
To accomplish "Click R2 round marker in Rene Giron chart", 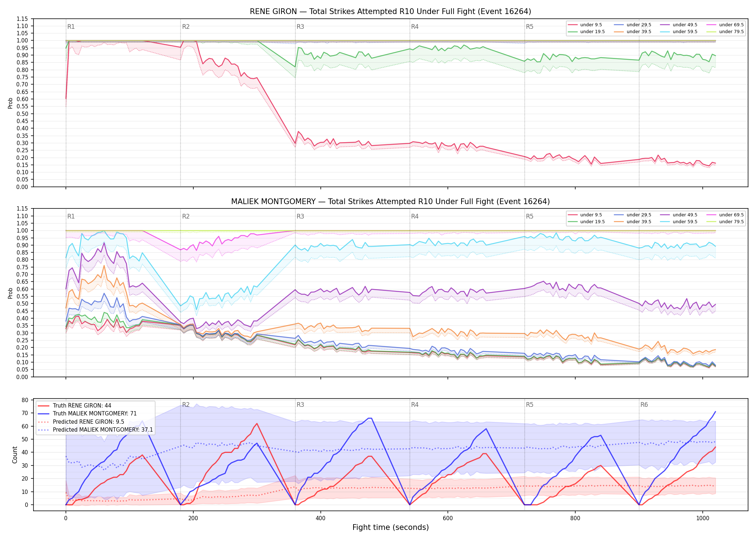I will (x=186, y=27).
